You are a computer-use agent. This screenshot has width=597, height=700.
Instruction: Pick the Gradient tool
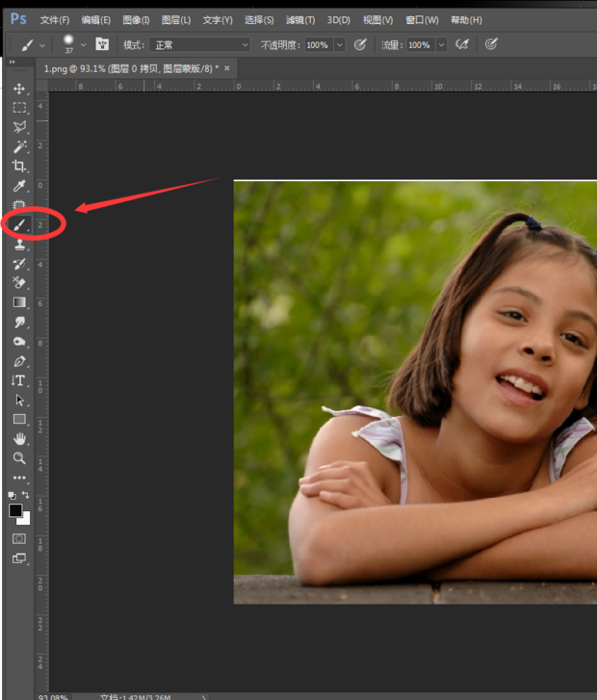[x=19, y=302]
